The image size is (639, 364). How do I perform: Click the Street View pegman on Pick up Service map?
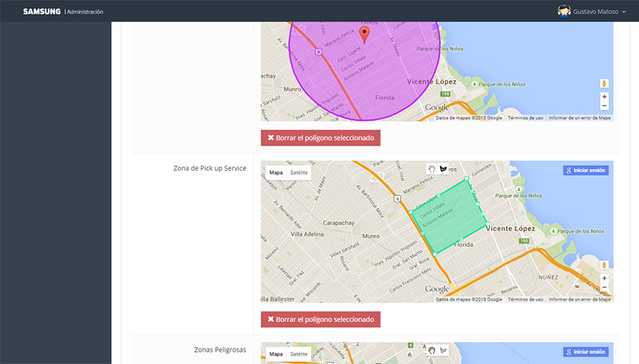(x=605, y=265)
